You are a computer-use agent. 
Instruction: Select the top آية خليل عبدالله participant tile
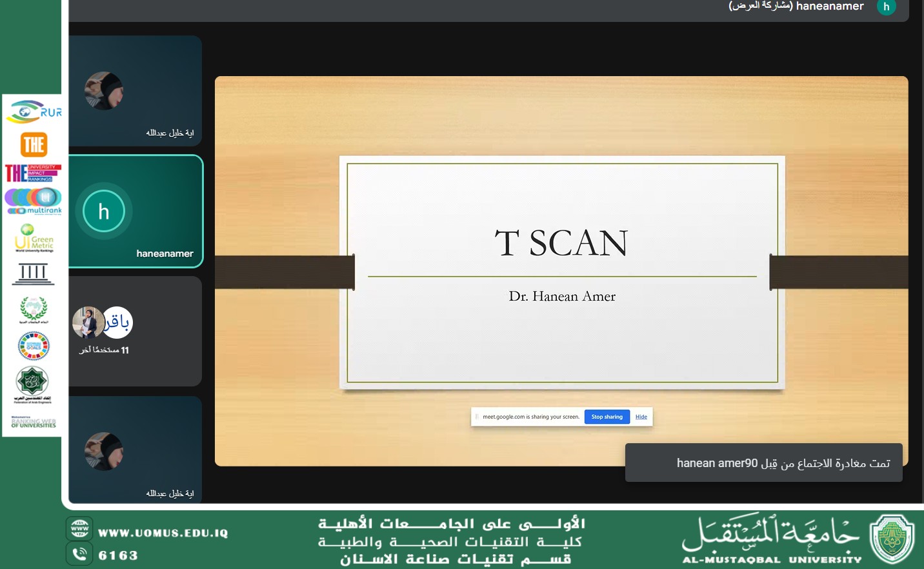[x=136, y=90]
